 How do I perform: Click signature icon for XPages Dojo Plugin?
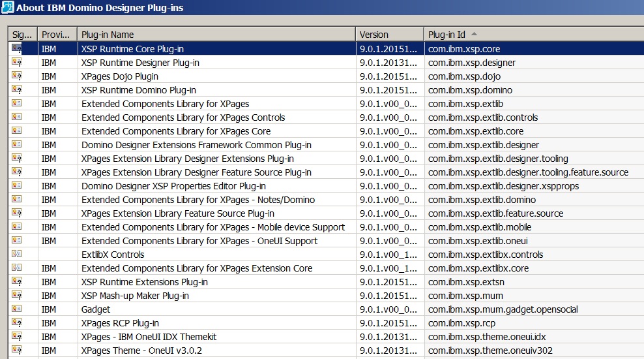16,76
